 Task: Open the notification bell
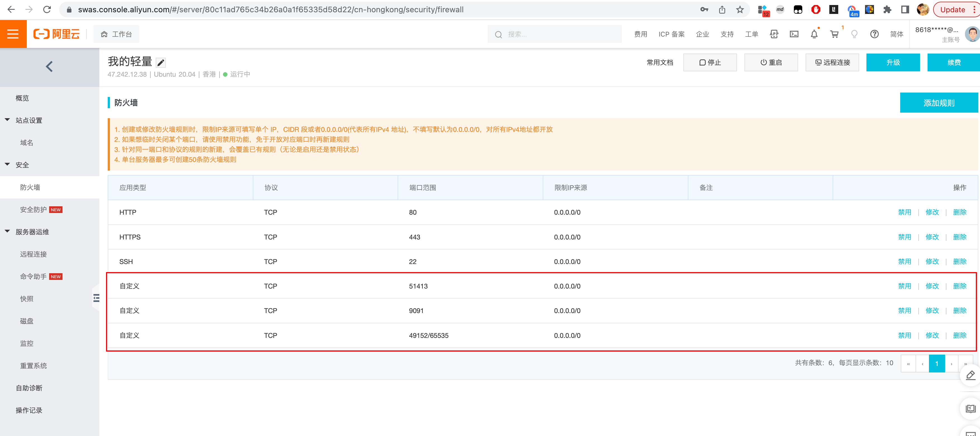[x=814, y=35]
